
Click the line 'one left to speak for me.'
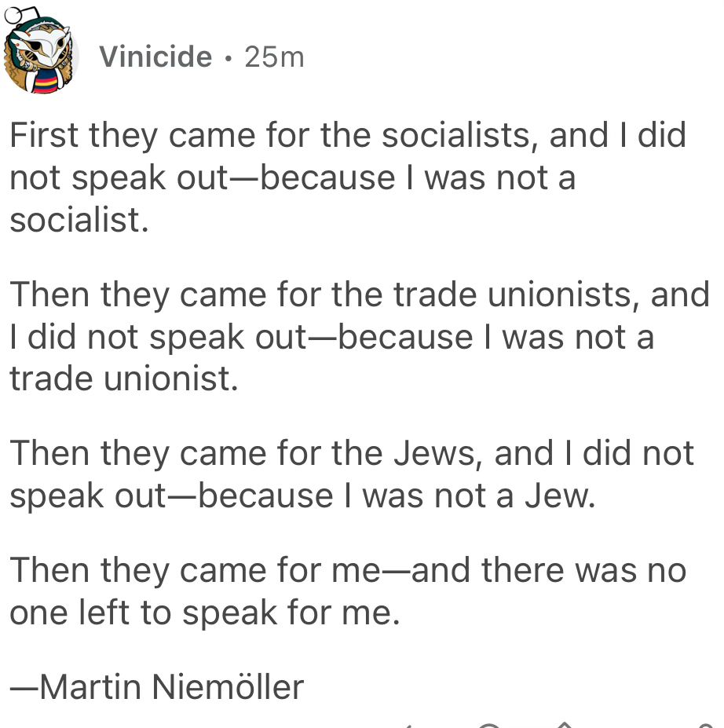pos(205,613)
